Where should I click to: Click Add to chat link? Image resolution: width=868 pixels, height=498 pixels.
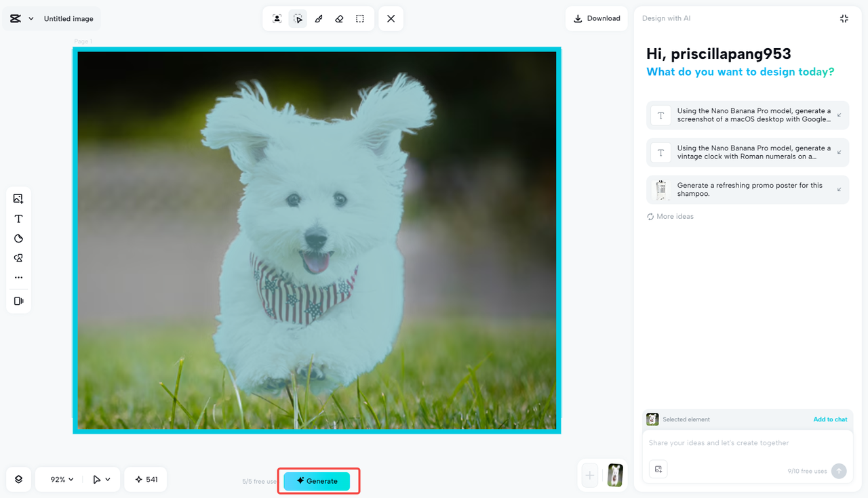[x=830, y=419]
